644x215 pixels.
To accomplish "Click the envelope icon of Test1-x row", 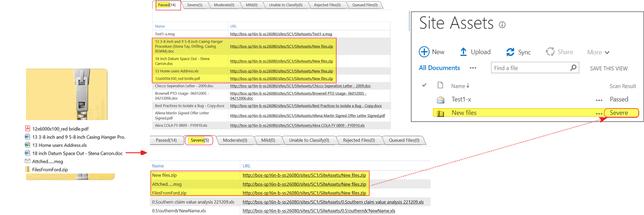I will tap(440, 100).
